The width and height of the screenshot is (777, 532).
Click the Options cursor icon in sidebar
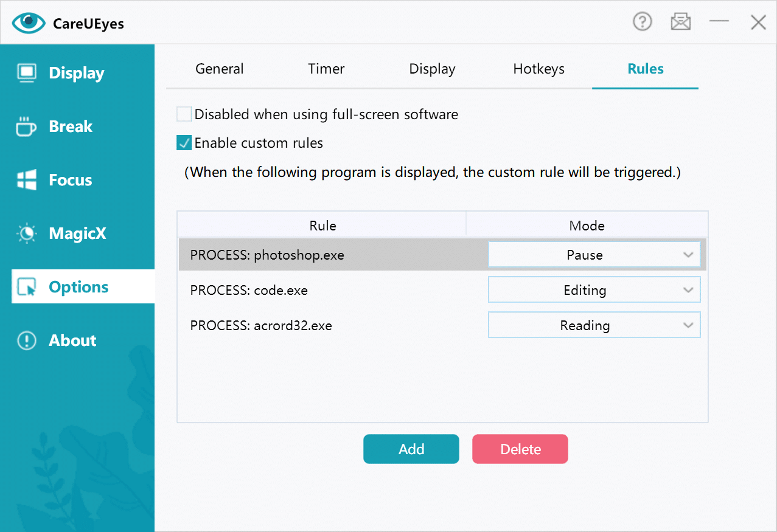click(27, 287)
